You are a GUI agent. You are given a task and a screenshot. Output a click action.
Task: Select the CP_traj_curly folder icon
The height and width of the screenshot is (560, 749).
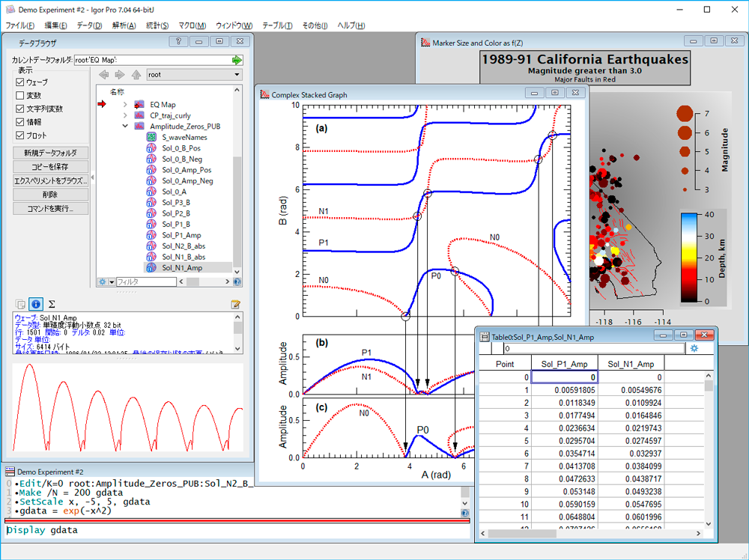click(139, 115)
